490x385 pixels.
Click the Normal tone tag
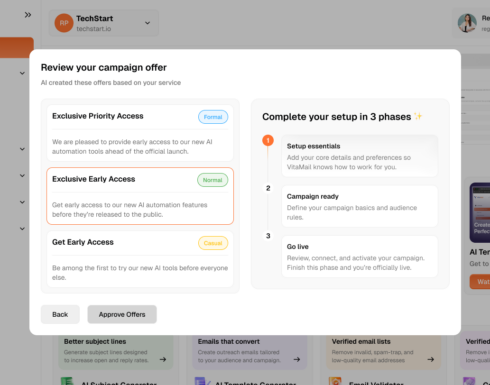click(213, 180)
